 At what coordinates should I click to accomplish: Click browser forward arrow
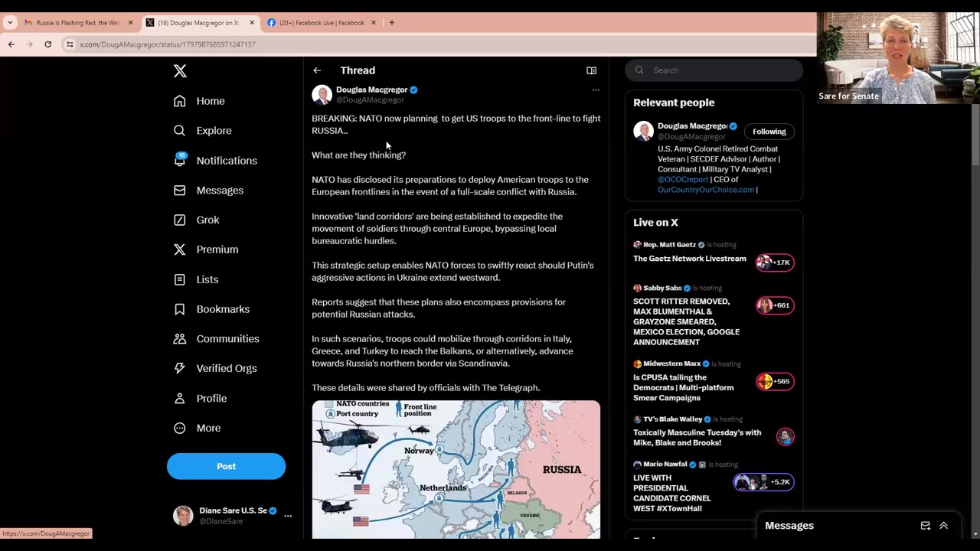click(x=29, y=44)
